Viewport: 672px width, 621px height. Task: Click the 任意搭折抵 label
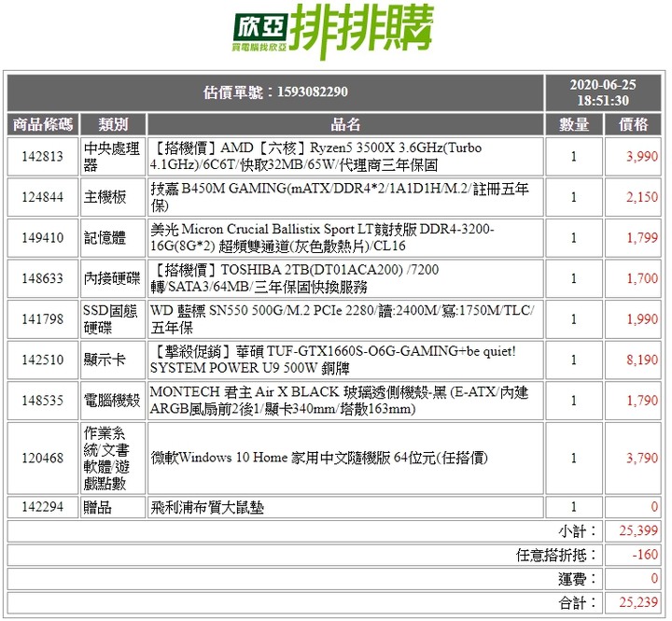556,556
